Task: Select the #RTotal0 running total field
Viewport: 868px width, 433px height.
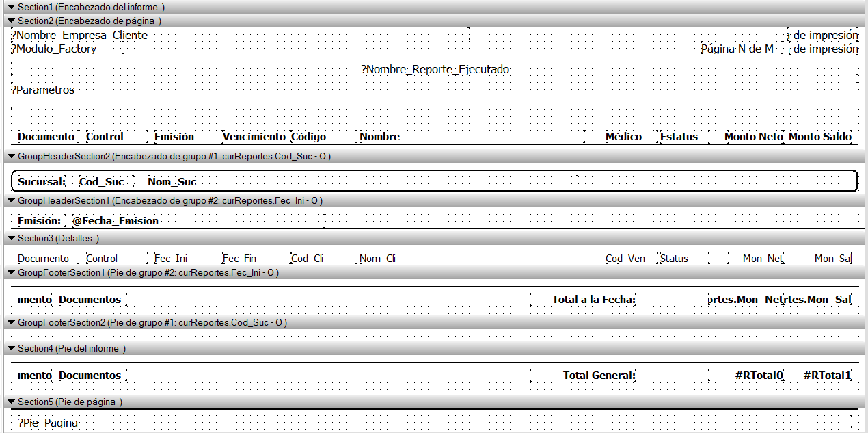Action: pyautogui.click(x=746, y=376)
